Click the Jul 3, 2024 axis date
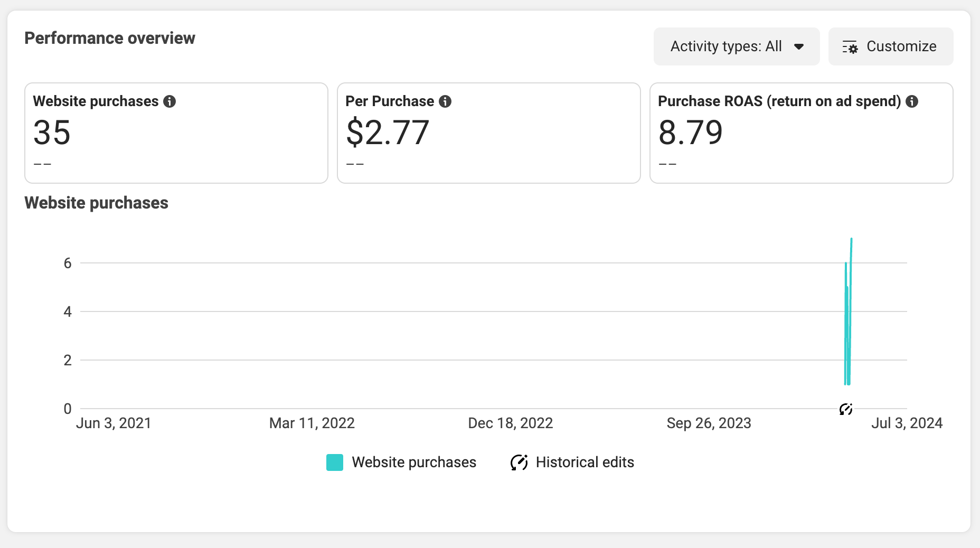The height and width of the screenshot is (548, 980). coord(907,423)
